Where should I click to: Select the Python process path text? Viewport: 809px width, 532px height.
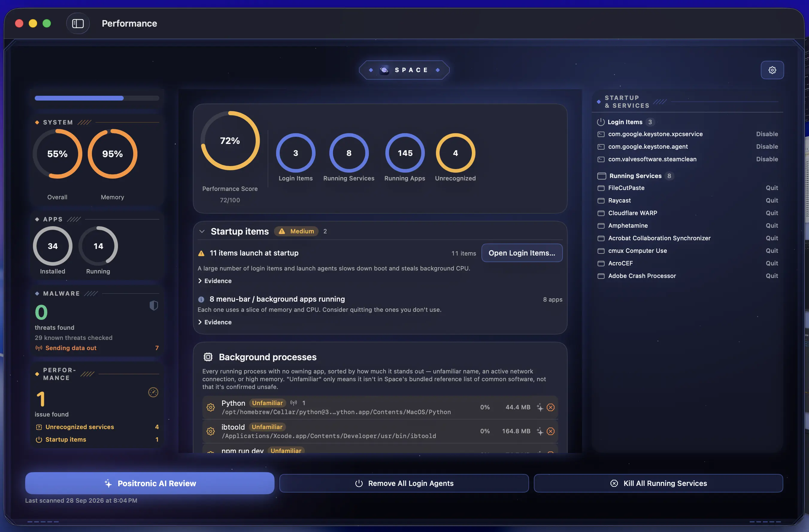[336, 412]
